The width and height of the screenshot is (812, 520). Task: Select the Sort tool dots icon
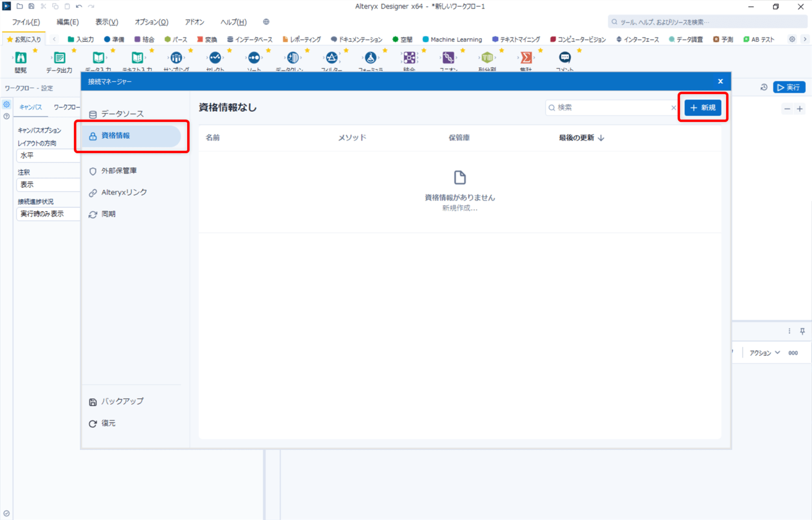coord(254,58)
